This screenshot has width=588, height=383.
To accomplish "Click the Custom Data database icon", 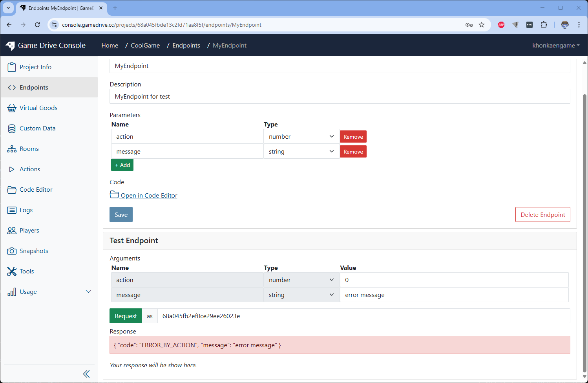I will tap(12, 128).
